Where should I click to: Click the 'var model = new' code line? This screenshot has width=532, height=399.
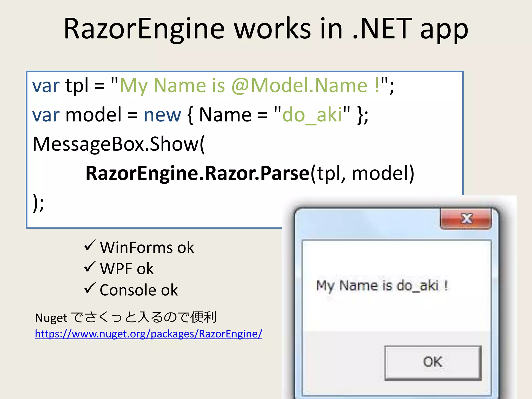[200, 115]
